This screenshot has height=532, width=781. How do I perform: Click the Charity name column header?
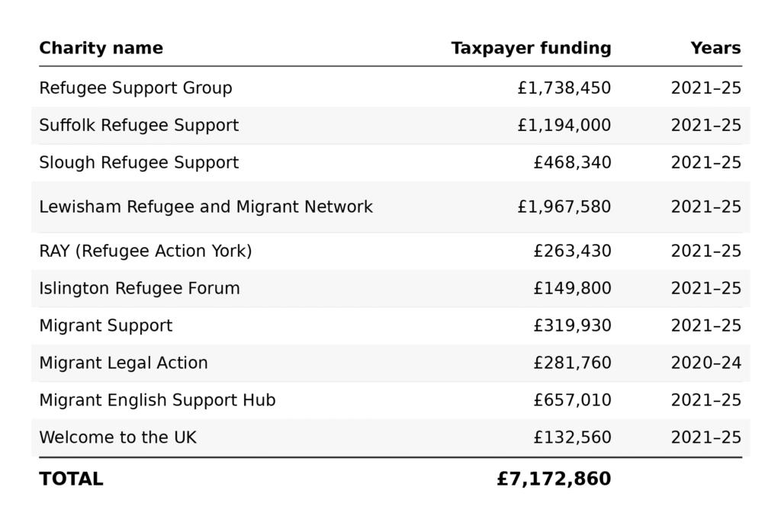tap(101, 48)
